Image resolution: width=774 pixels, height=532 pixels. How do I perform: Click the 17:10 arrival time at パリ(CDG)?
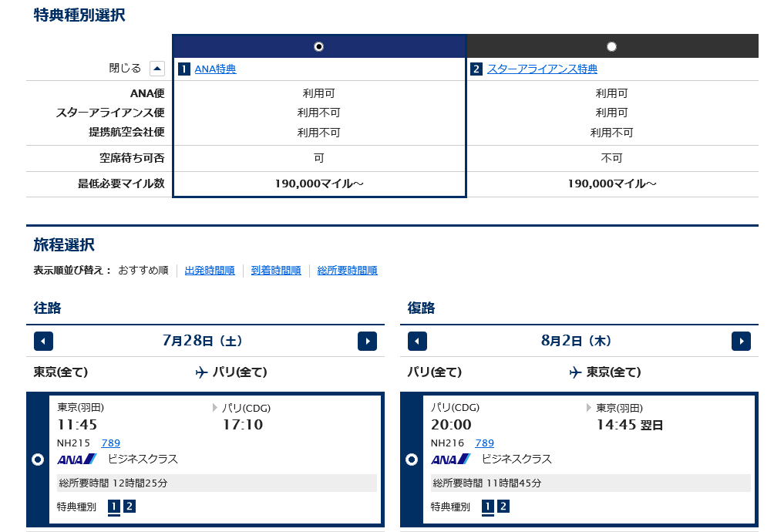click(x=243, y=424)
